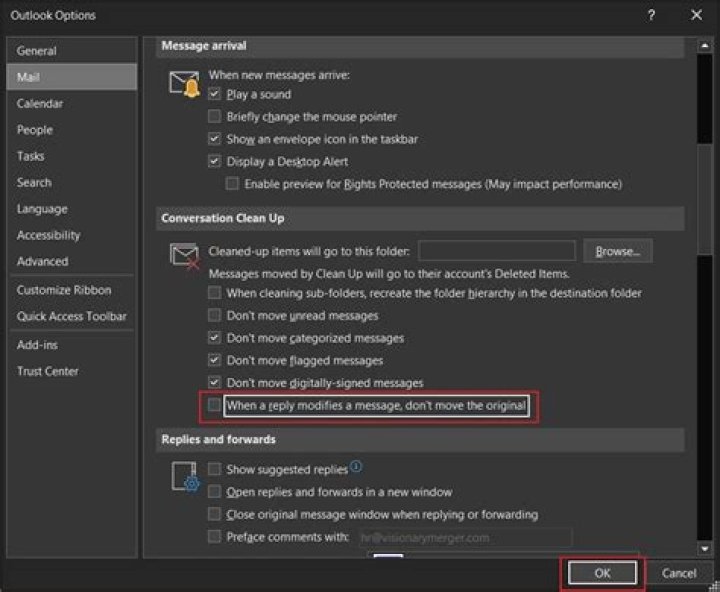
Task: Click the vertical scrollbar thumb
Action: coord(704,198)
